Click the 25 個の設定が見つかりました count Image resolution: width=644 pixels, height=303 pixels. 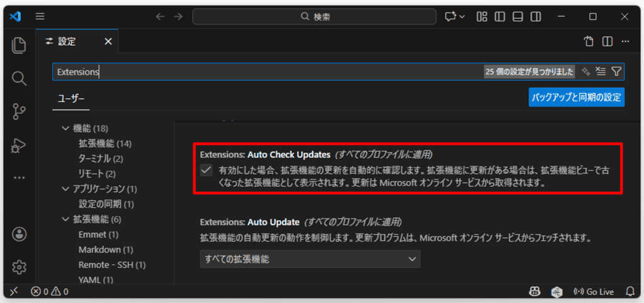(530, 72)
